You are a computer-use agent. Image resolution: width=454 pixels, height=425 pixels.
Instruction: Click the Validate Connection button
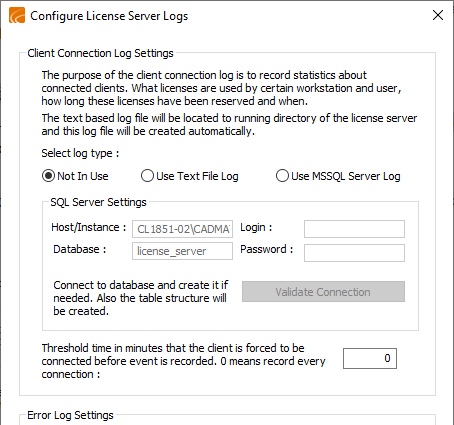coord(323,292)
